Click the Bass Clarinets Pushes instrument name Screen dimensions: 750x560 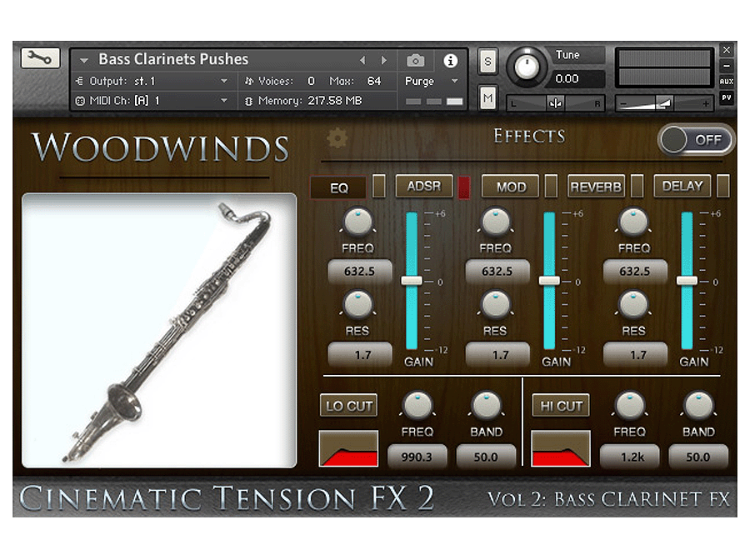(173, 59)
